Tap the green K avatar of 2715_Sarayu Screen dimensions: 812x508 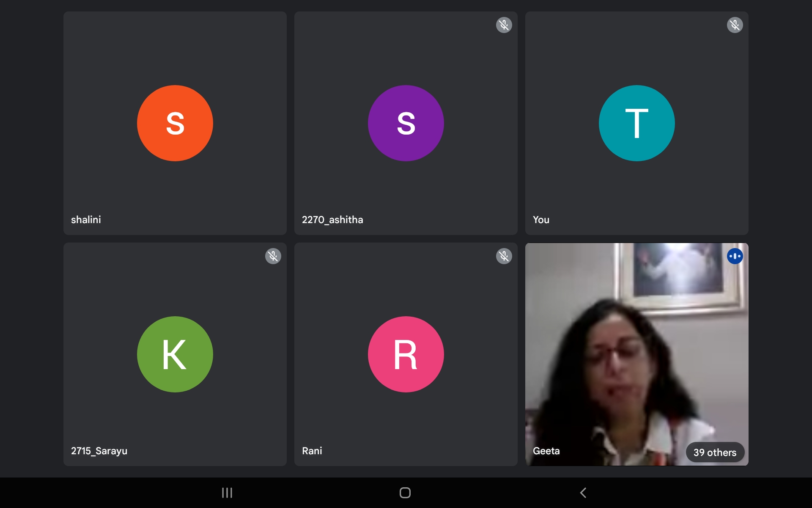tap(175, 354)
